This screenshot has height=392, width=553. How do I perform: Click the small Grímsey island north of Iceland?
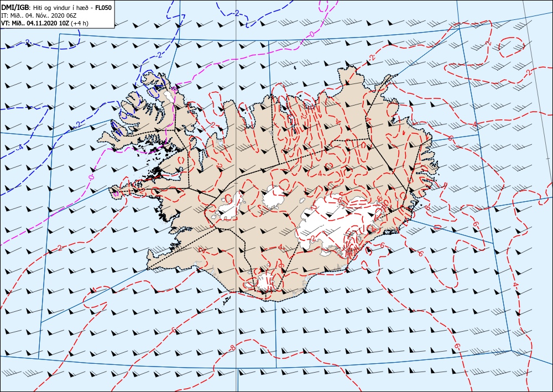coord(295,67)
